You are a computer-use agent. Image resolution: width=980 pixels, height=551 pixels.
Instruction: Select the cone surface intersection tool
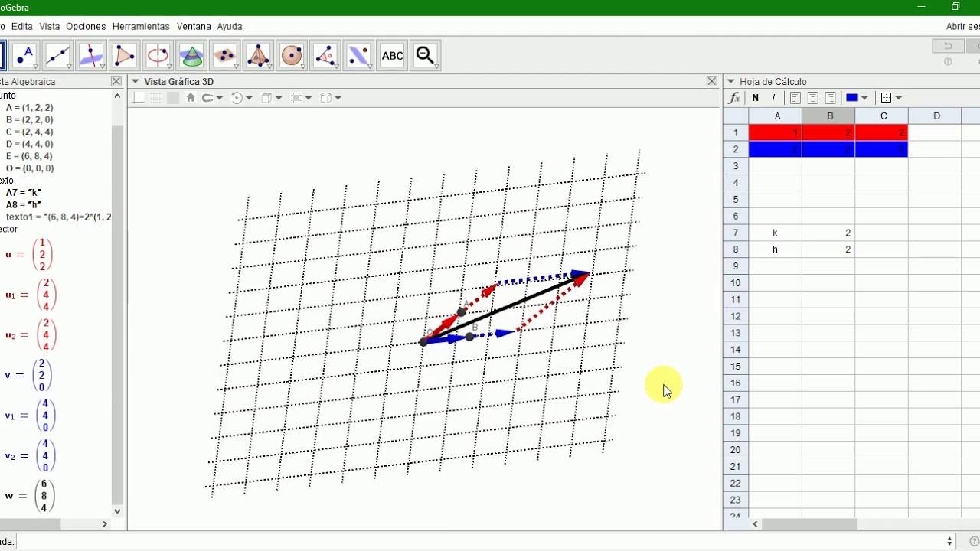pyautogui.click(x=191, y=56)
